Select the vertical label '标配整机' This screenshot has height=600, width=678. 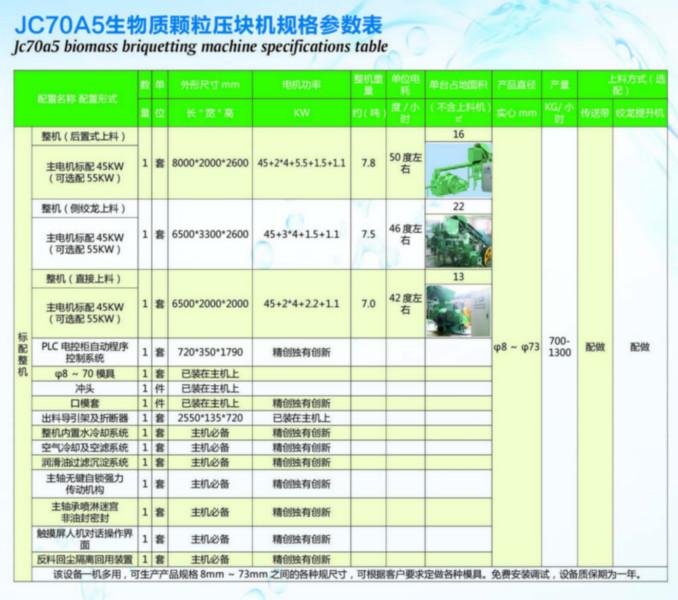point(23,354)
